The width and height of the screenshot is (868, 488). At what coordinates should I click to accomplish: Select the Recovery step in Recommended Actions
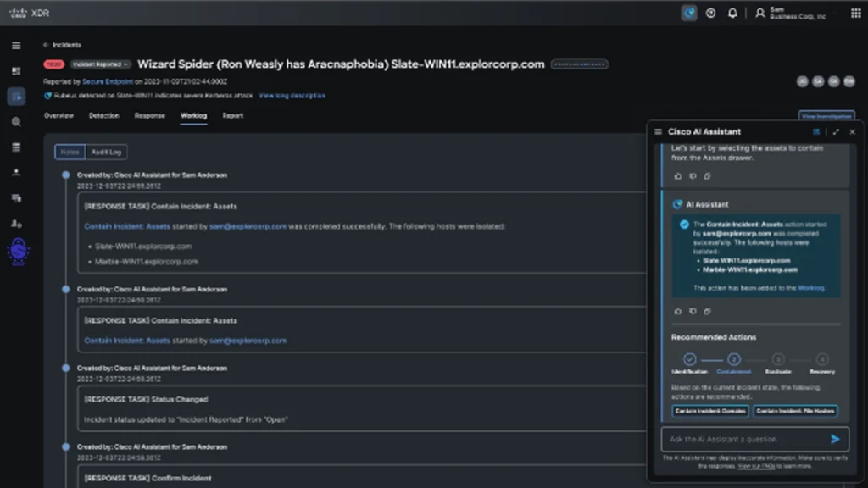click(822, 363)
